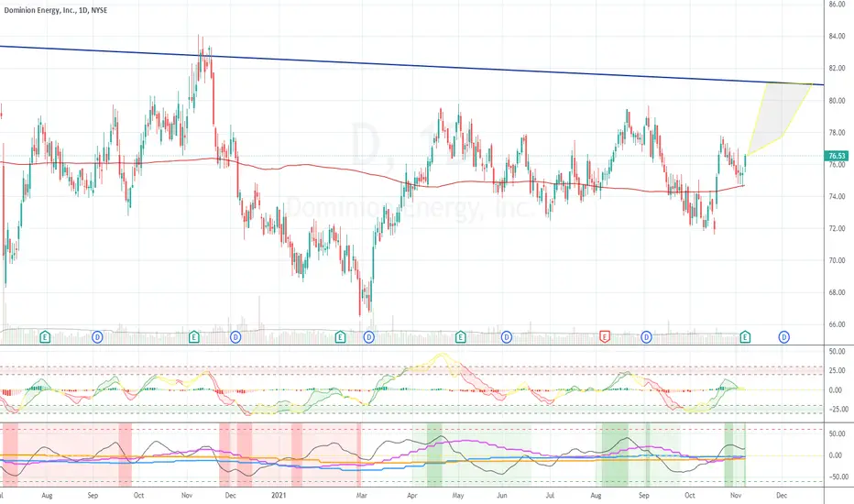Click the rightmost green earnings E marker
This screenshot has height=504, width=854.
745,337
